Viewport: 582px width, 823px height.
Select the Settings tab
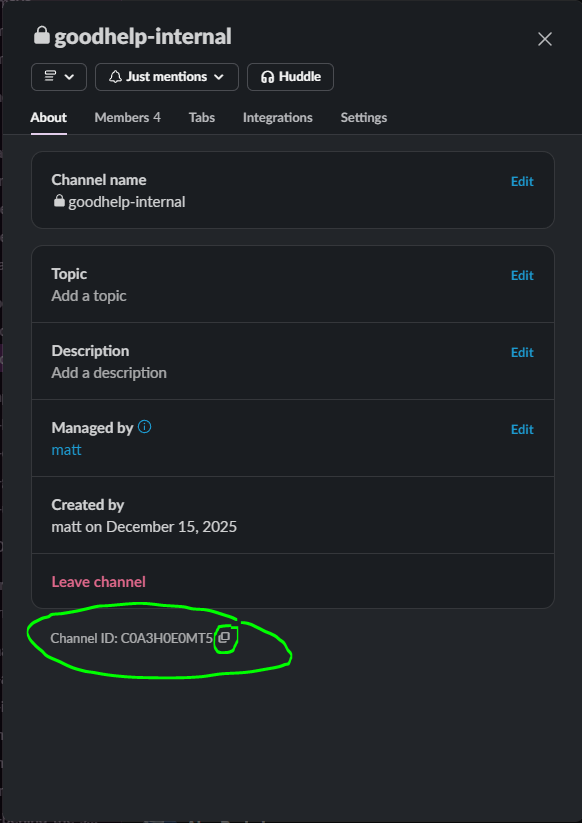tap(363, 117)
